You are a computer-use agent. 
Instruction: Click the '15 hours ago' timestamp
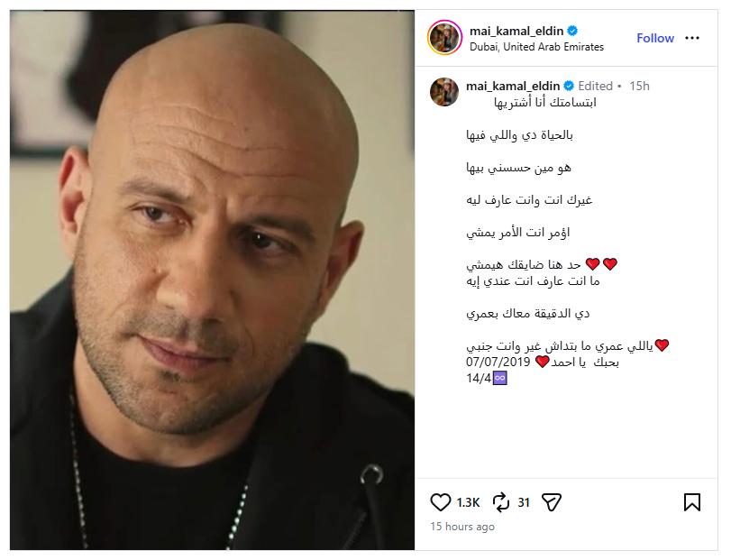tap(462, 527)
